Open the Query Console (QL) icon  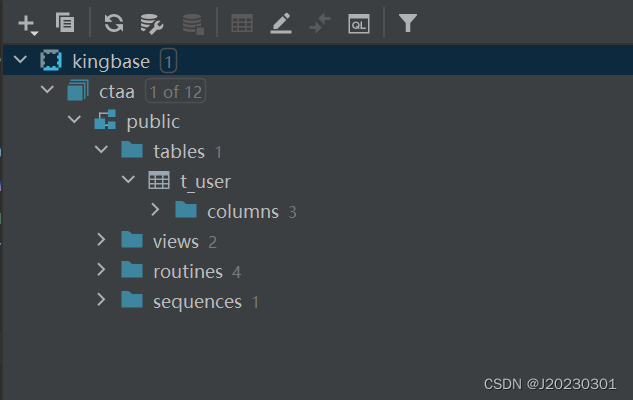click(x=358, y=22)
